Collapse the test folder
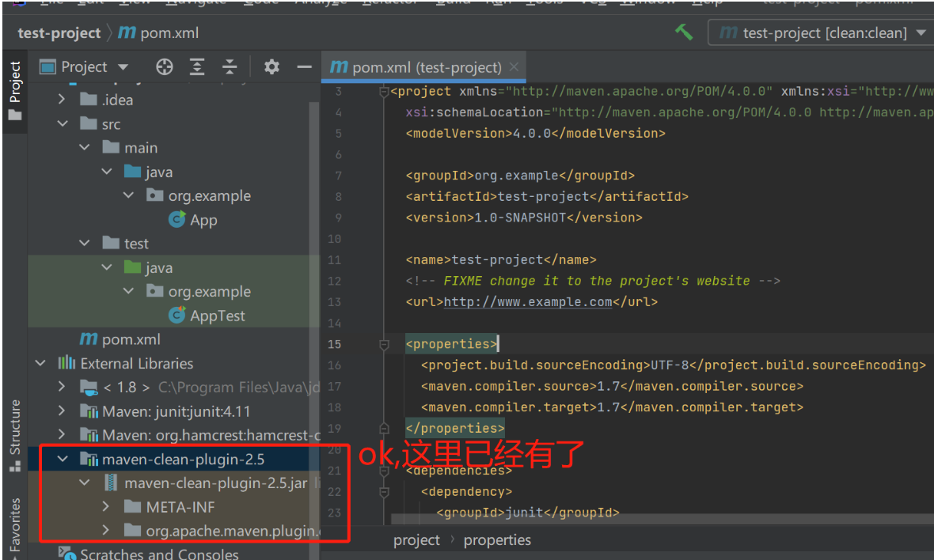The width and height of the screenshot is (934, 560). (x=84, y=243)
